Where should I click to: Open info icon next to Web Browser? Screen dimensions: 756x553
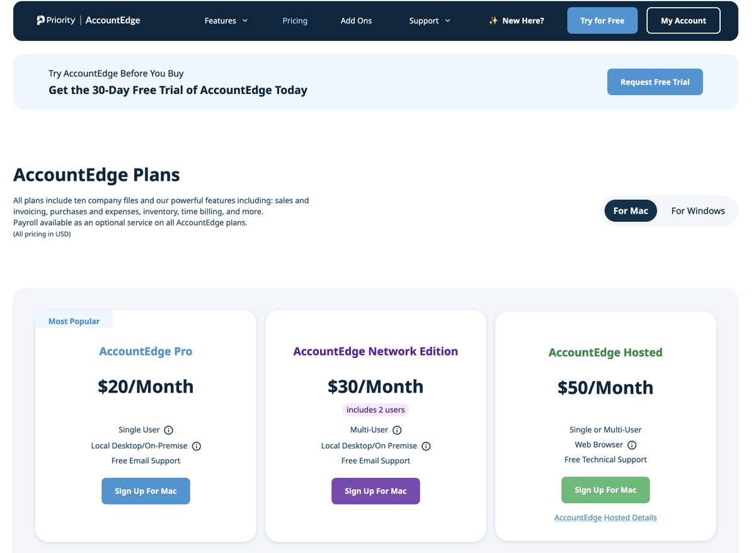click(x=632, y=445)
